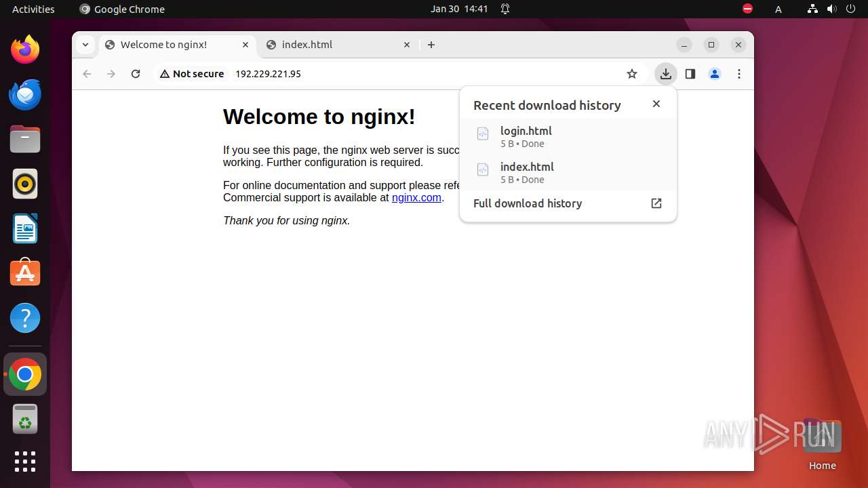
Task: Switch to the index.html tab
Action: [339, 45]
